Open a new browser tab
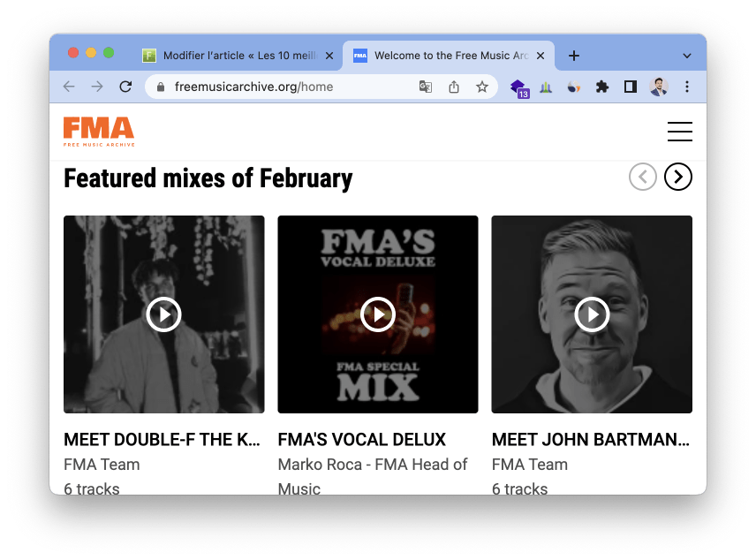 point(574,56)
